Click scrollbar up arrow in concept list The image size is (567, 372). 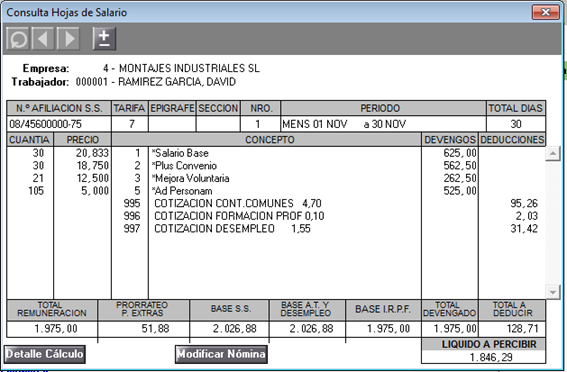[x=553, y=154]
